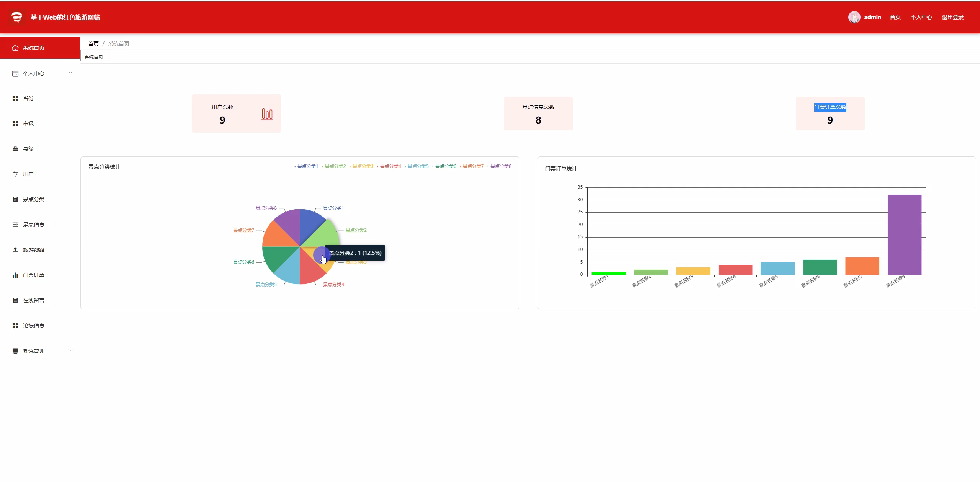This screenshot has height=482, width=980.
Task: Click the 景点信息总数 statistics card
Action: click(538, 114)
